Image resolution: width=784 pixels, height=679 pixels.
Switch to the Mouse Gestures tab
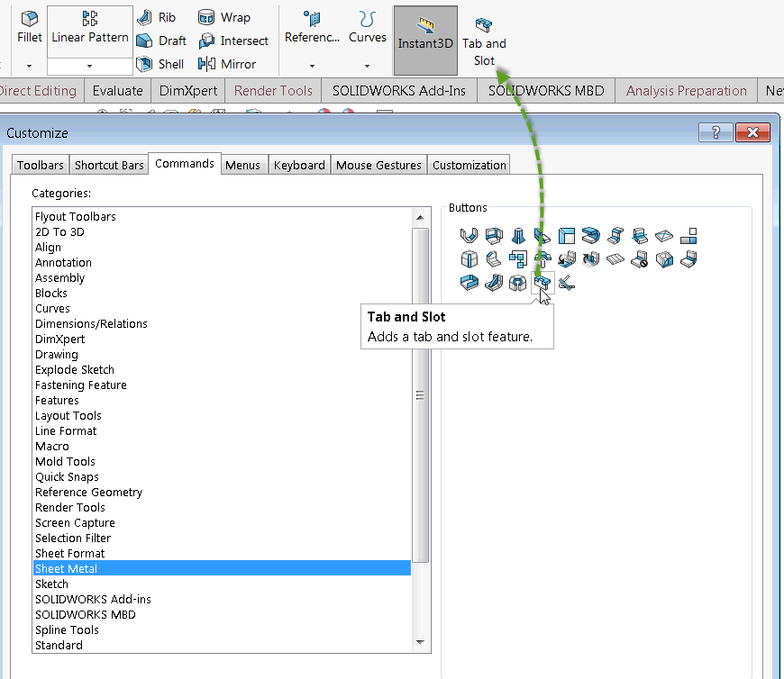378,165
